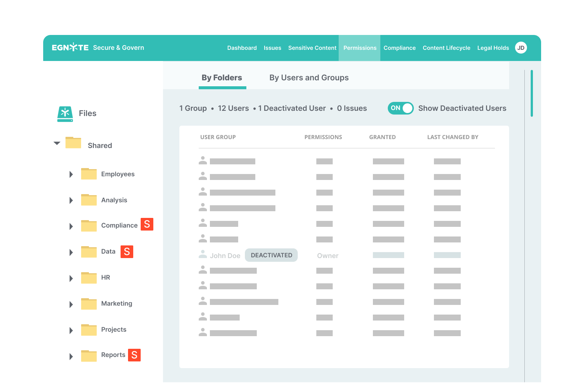Select the Marketing folder icon
This screenshot has height=383, width=588.
[89, 304]
